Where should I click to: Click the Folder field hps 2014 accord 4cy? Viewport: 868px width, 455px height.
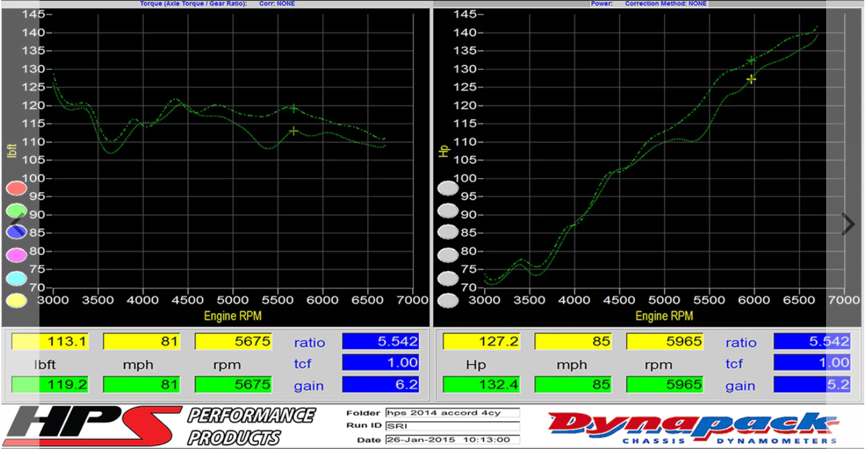[x=452, y=412]
